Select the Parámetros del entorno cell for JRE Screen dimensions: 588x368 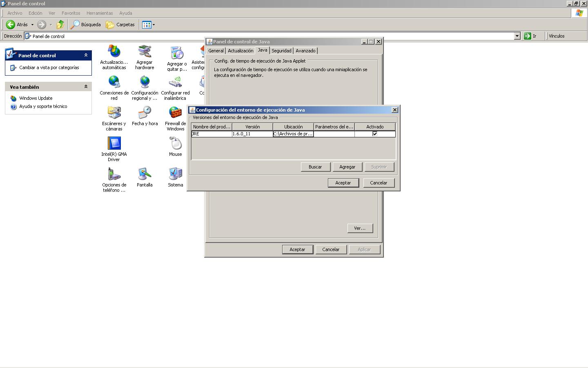click(334, 134)
